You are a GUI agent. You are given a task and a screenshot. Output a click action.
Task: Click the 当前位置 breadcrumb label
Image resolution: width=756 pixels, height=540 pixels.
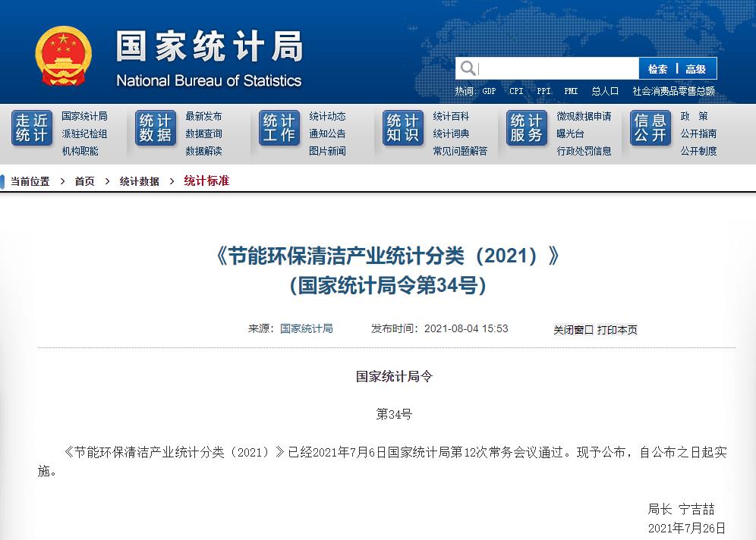30,181
